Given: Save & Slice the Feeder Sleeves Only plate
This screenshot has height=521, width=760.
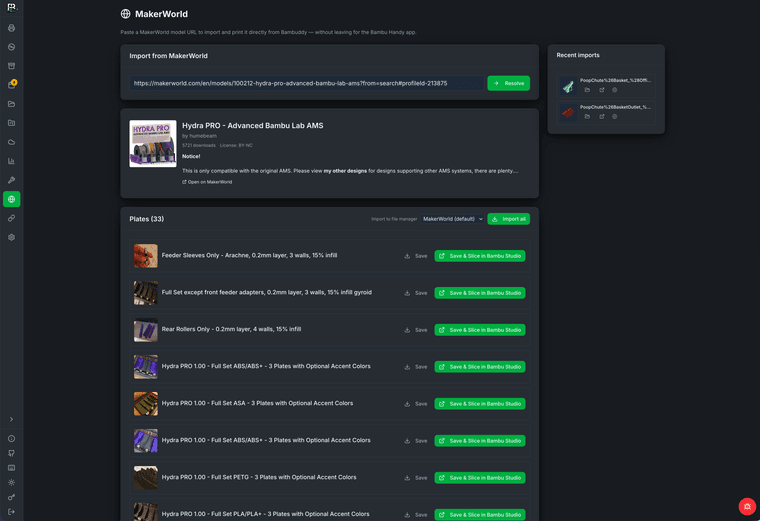Looking at the screenshot, I should coord(480,256).
